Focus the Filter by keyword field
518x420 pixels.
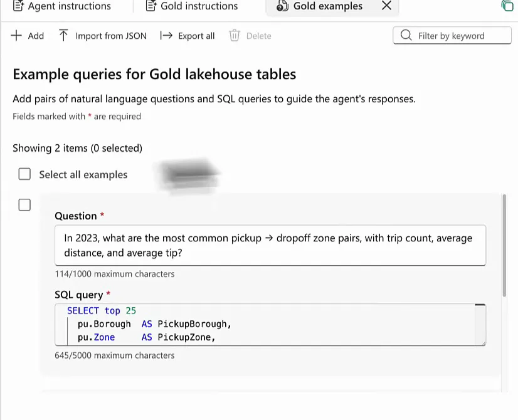pyautogui.click(x=452, y=35)
